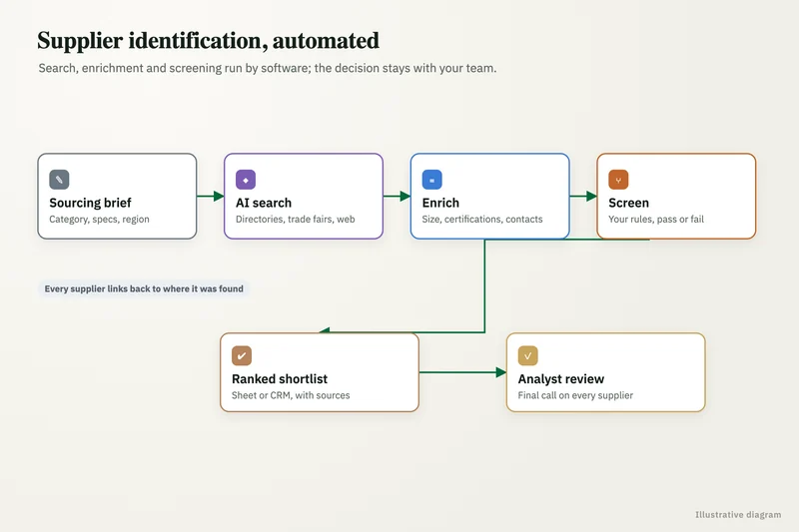This screenshot has height=532, width=799.
Task: Select the Sourcing brief heading
Action: pyautogui.click(x=90, y=203)
